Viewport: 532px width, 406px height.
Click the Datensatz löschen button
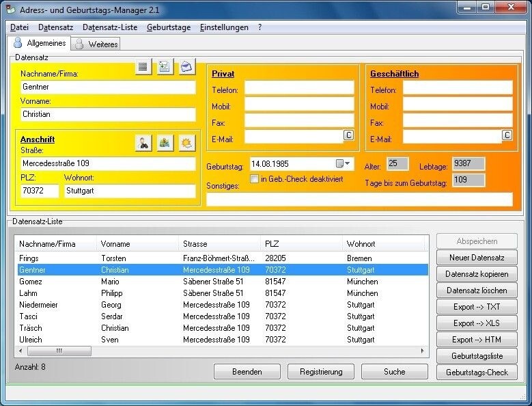[477, 290]
